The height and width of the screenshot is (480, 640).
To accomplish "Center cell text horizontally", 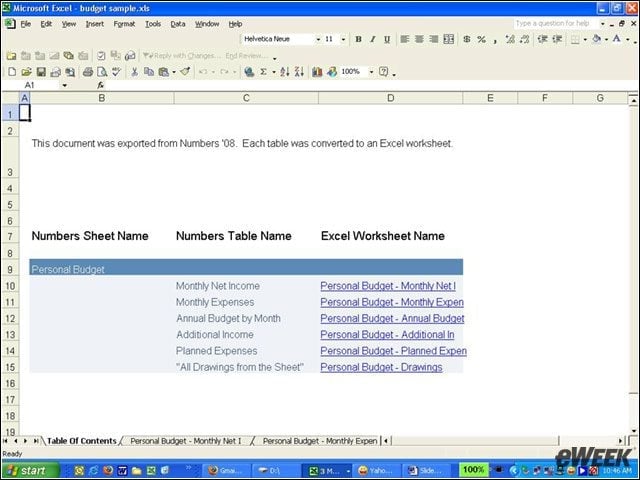I will tap(419, 39).
